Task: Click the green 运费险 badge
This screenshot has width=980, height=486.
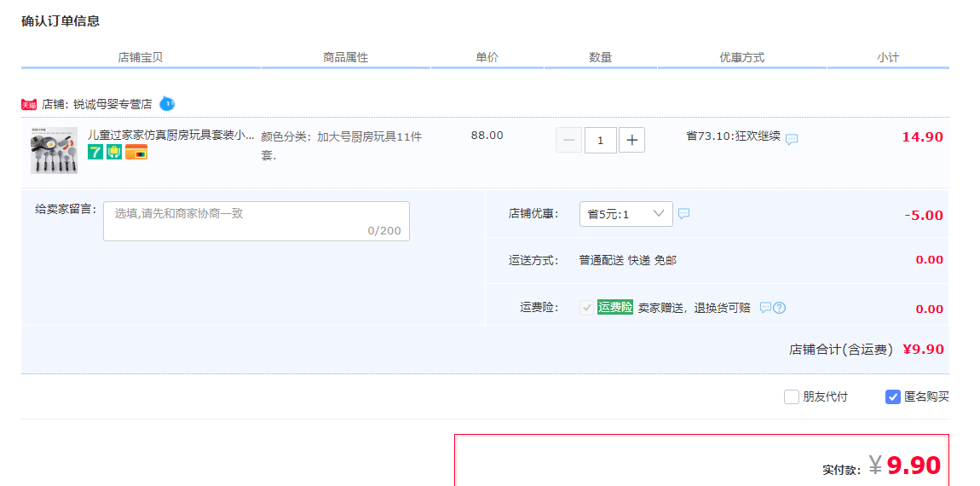Action: click(x=615, y=307)
